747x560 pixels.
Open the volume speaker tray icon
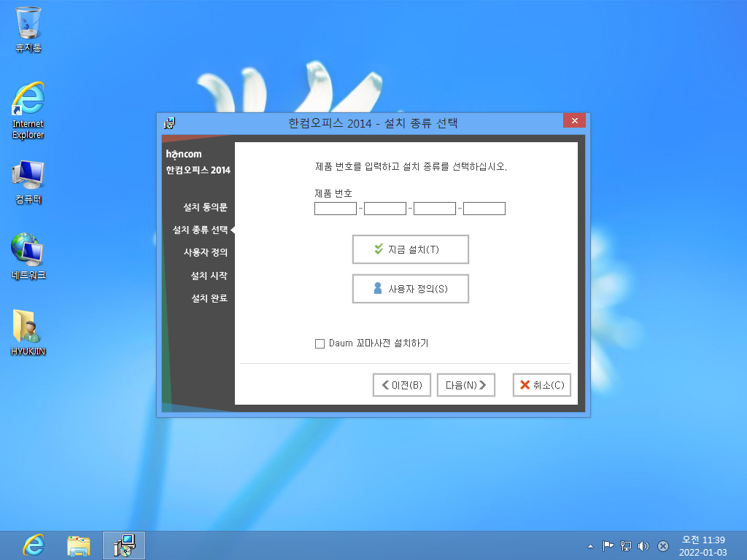pyautogui.click(x=643, y=546)
